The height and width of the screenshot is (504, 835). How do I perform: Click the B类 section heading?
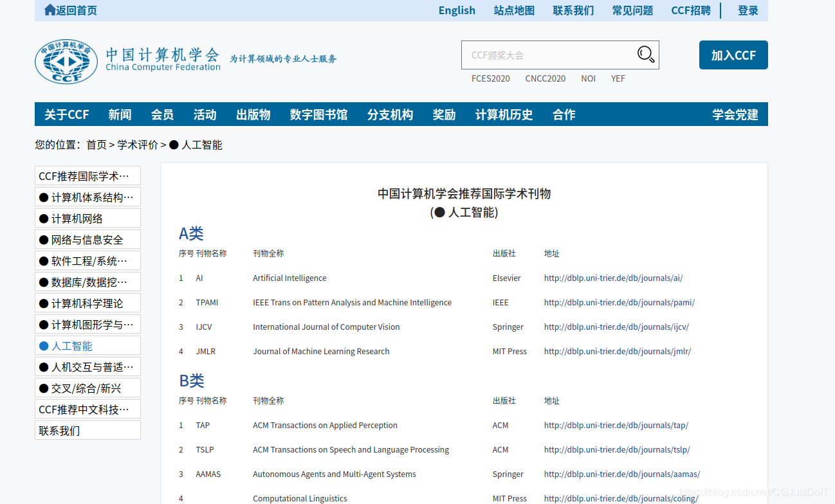[x=192, y=381]
